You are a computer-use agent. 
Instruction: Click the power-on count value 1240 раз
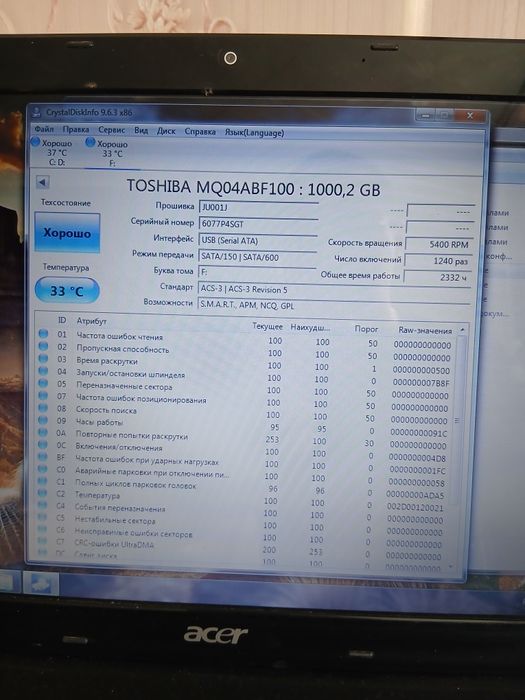438,261
